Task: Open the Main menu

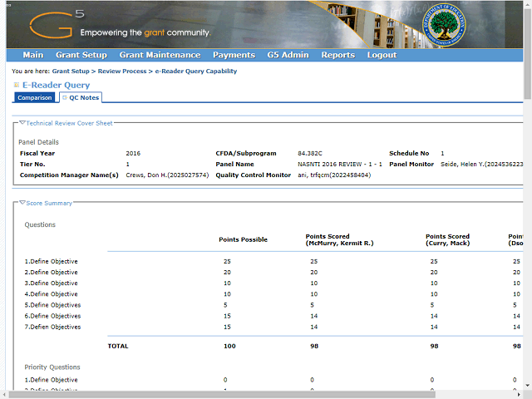Action: coord(33,55)
